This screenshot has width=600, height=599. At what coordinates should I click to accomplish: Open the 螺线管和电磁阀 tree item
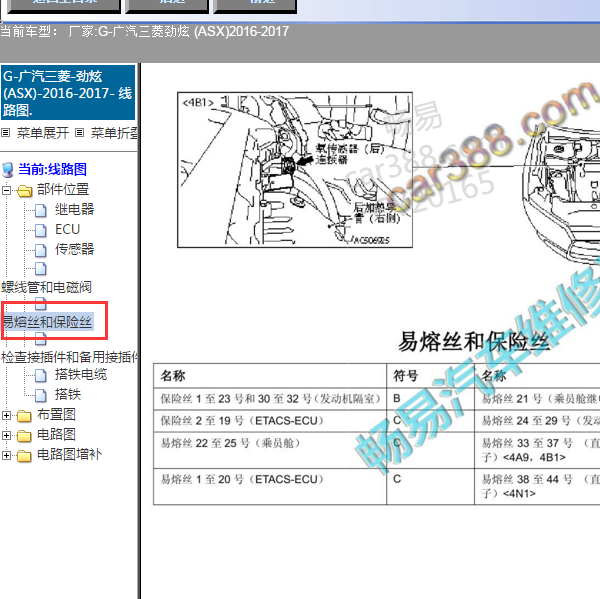click(46, 287)
